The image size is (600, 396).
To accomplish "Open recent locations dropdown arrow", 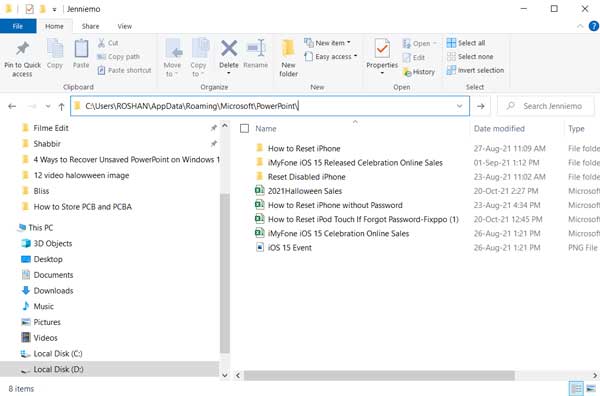I will [x=48, y=106].
